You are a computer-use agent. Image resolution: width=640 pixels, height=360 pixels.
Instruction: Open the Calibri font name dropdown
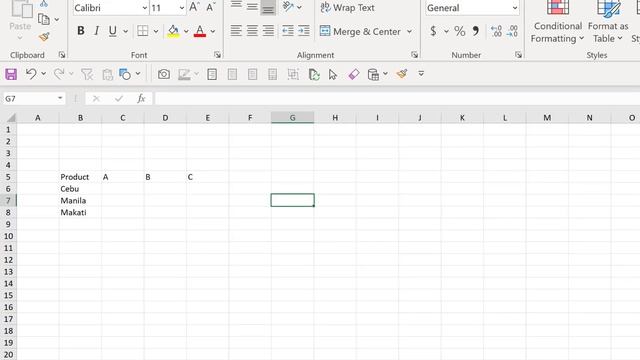144,8
